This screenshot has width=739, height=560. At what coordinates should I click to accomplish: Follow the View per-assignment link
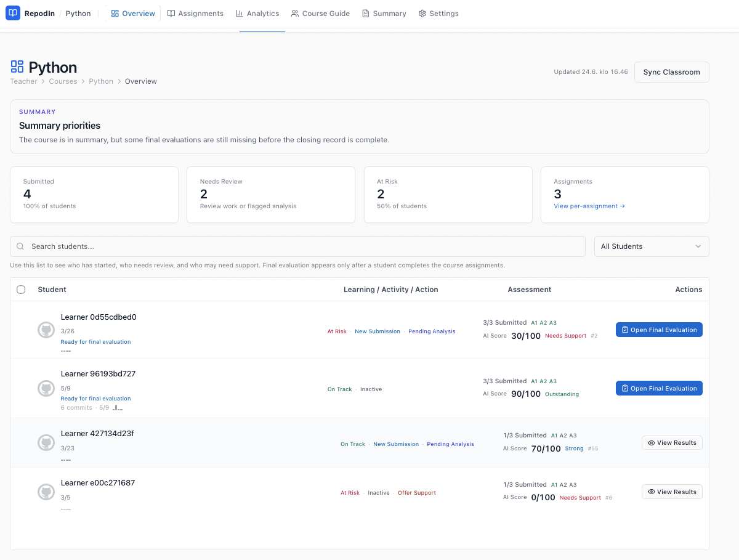pyautogui.click(x=589, y=206)
